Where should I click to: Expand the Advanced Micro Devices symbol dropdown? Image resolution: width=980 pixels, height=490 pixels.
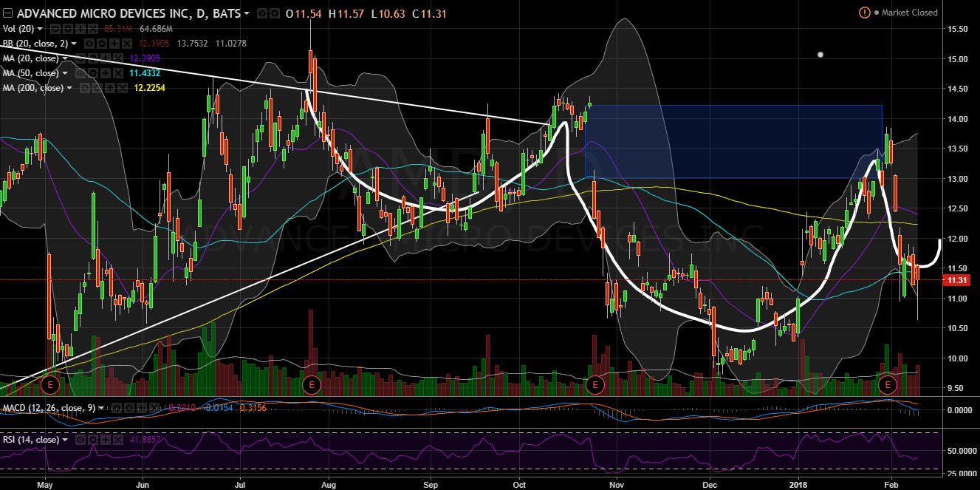pos(247,14)
